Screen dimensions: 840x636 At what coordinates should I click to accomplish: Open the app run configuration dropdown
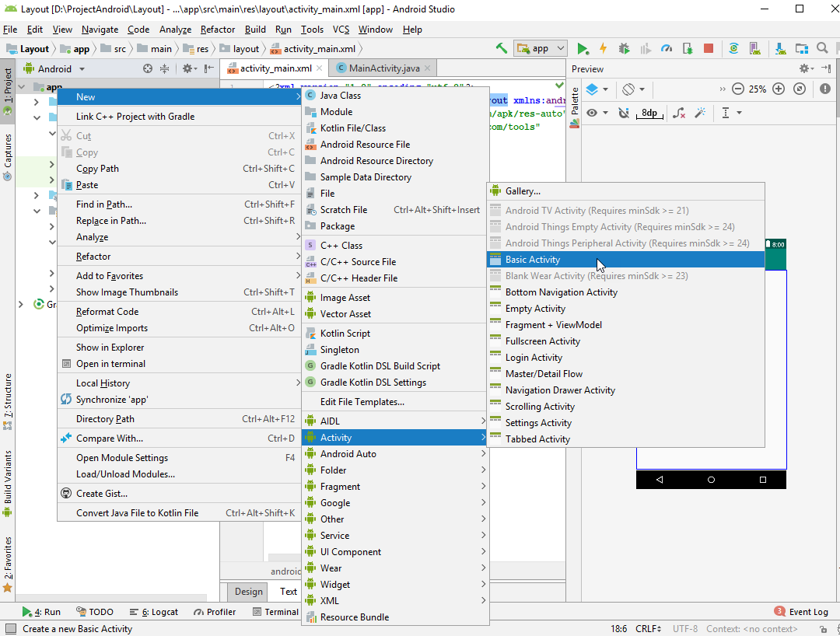click(x=540, y=49)
